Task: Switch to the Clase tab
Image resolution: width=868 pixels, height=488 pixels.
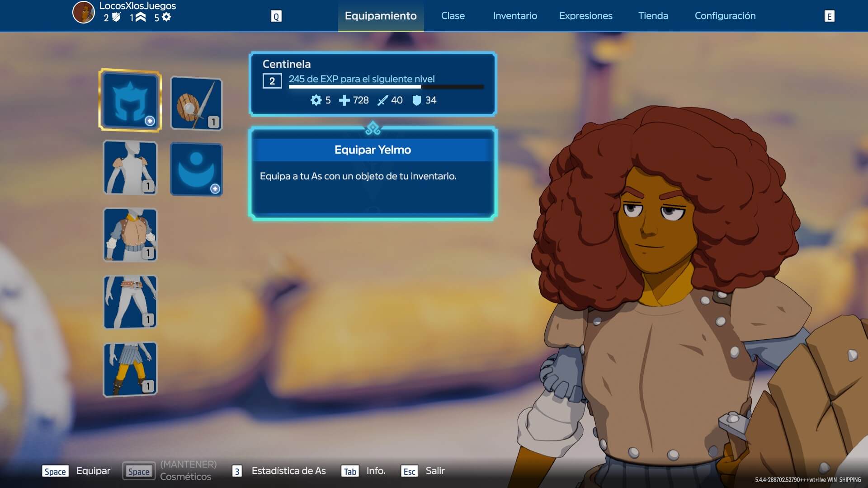Action: point(453,16)
